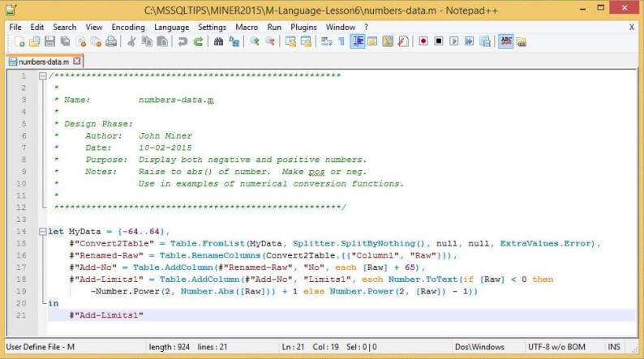This screenshot has width=644, height=359.
Task: Open the Encoding menu
Action: [128, 27]
